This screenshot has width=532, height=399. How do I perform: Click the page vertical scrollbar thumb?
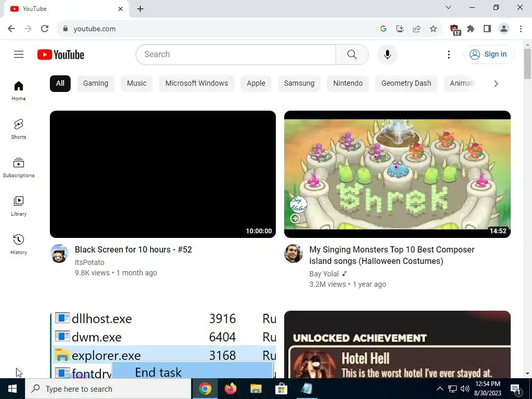point(527,64)
